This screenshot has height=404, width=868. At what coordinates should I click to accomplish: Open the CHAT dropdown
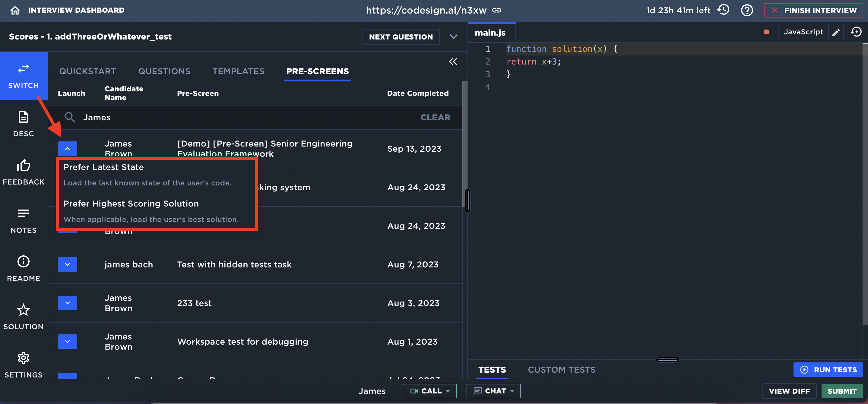click(493, 391)
